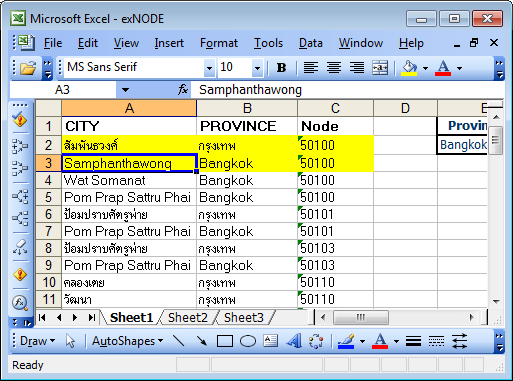Click Trace Dependents icon
The height and width of the screenshot is (381, 513).
pyautogui.click(x=20, y=197)
